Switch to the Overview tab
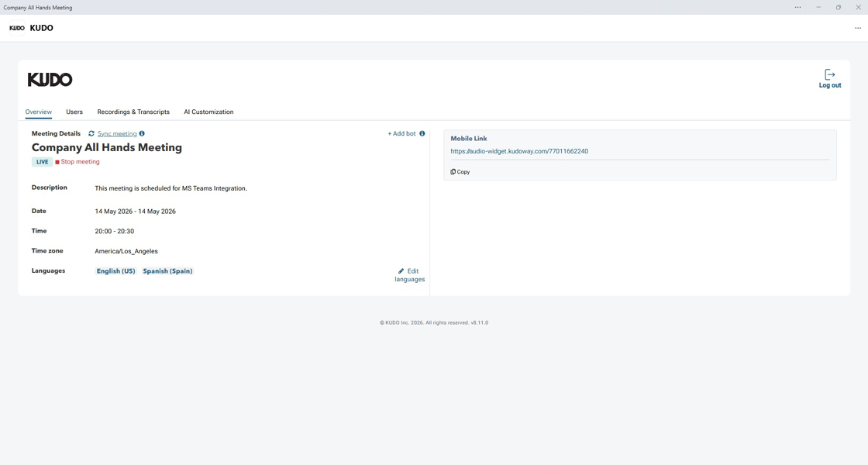The height and width of the screenshot is (465, 868). (x=38, y=112)
